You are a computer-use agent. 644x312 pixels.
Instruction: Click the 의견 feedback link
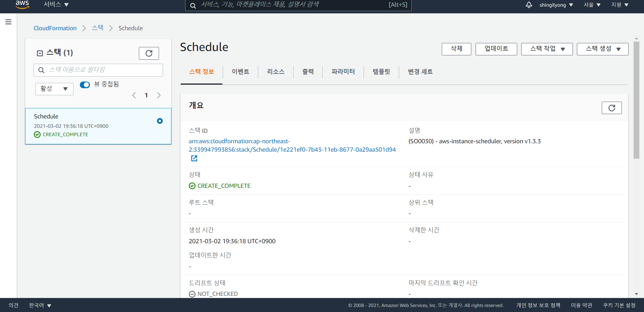click(x=13, y=305)
